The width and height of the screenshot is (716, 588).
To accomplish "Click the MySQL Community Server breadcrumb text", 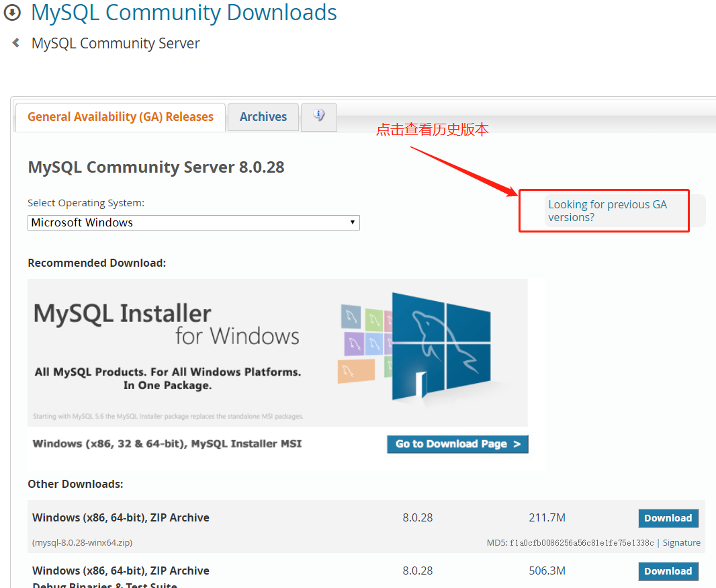I will click(x=115, y=42).
